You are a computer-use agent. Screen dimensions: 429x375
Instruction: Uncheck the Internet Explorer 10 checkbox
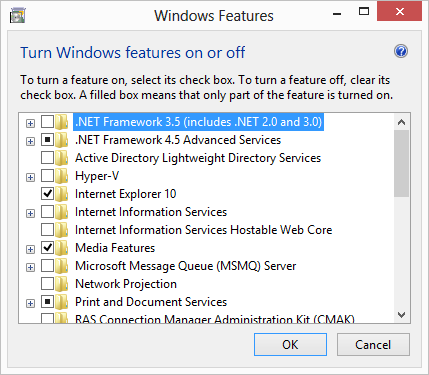(x=47, y=194)
